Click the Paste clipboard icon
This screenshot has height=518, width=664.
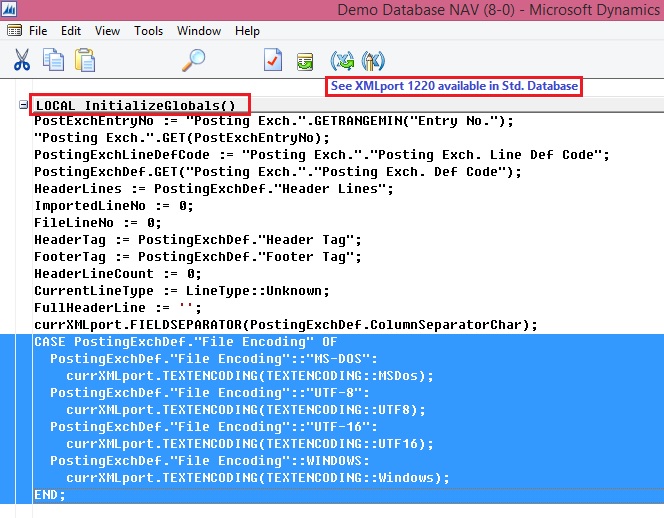coord(85,60)
